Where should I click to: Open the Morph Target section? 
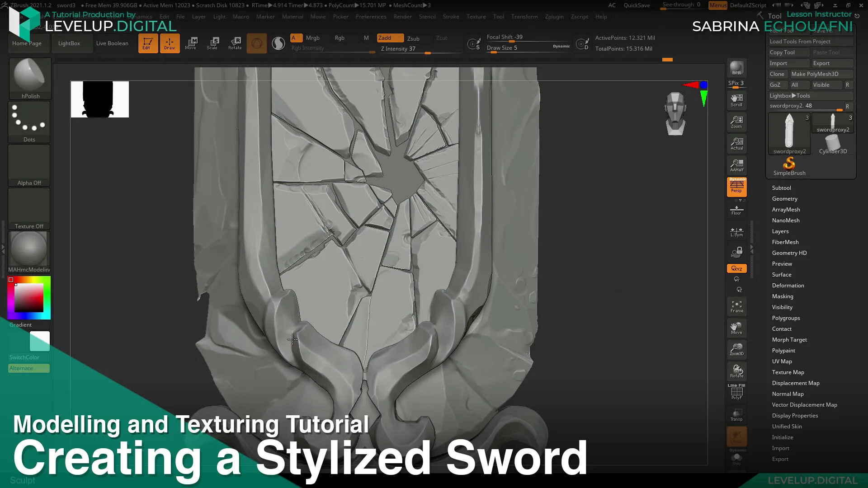click(789, 339)
